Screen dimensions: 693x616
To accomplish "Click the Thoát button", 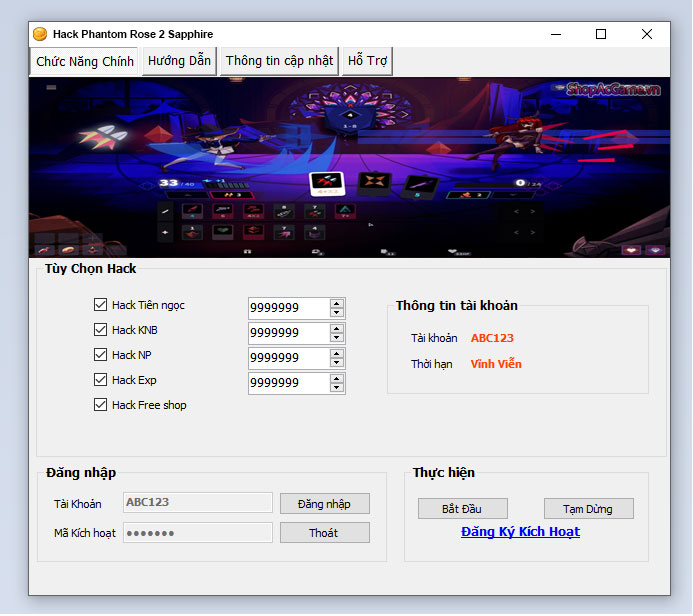I will (x=324, y=533).
